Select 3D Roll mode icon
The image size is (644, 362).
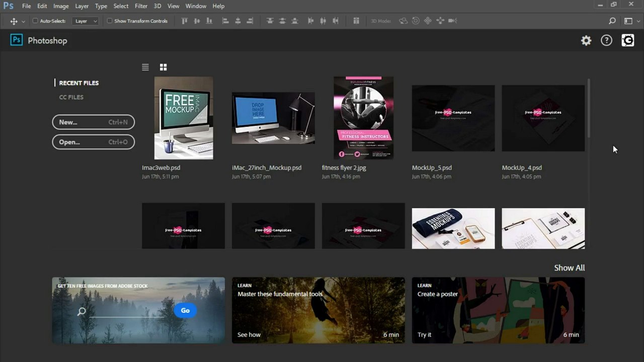coord(416,21)
